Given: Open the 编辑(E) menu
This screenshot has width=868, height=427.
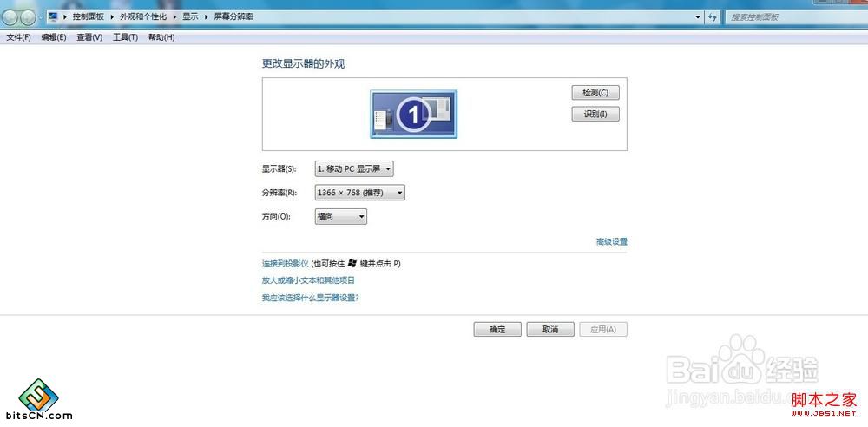Looking at the screenshot, I should tap(54, 37).
